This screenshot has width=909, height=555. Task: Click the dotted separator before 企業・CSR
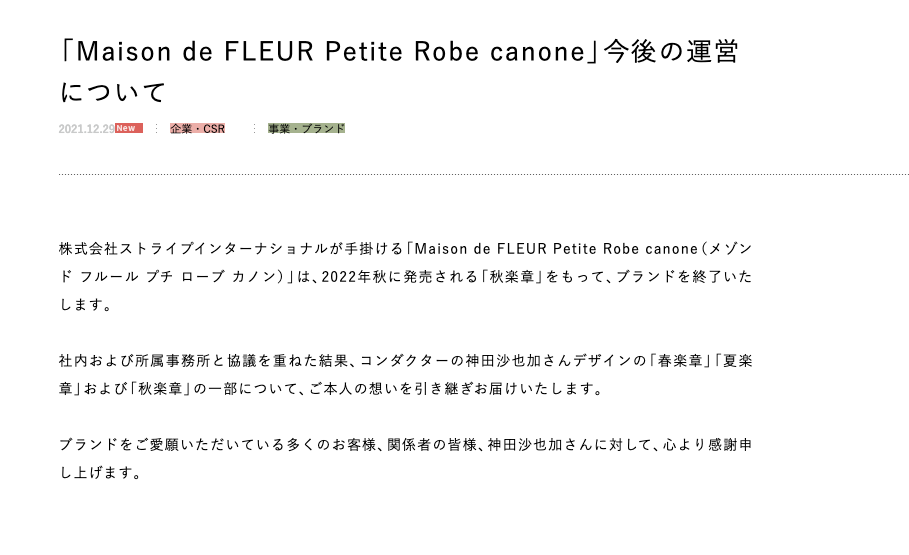pyautogui.click(x=156, y=129)
